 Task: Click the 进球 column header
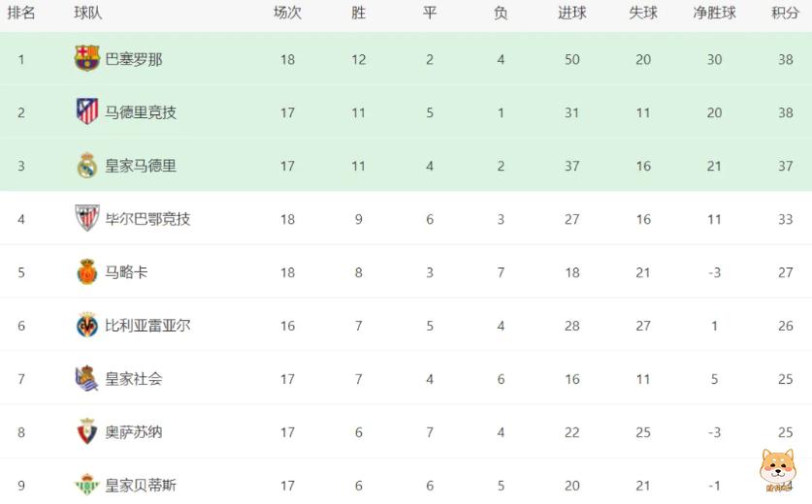click(x=571, y=14)
